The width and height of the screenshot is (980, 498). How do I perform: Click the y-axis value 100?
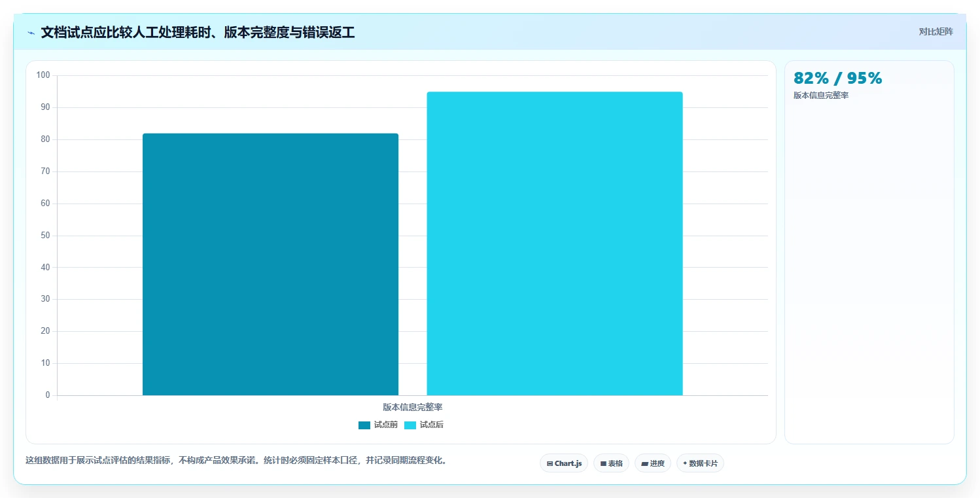click(x=43, y=75)
